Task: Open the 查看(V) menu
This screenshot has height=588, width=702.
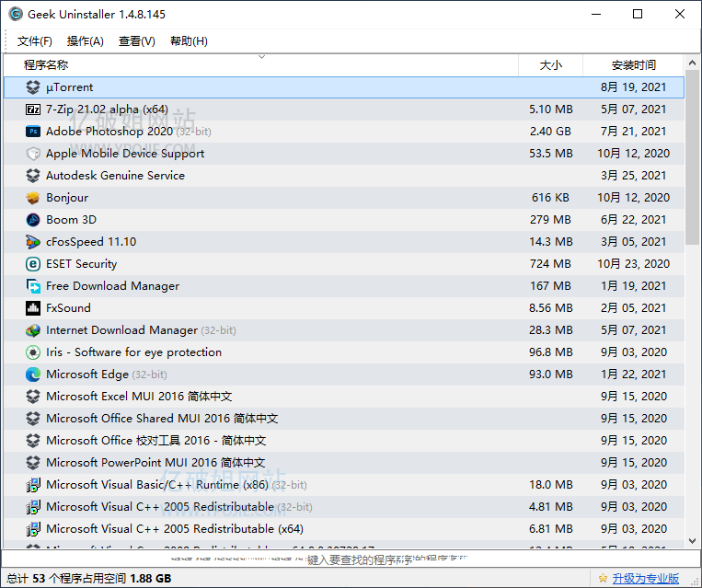Action: (136, 41)
